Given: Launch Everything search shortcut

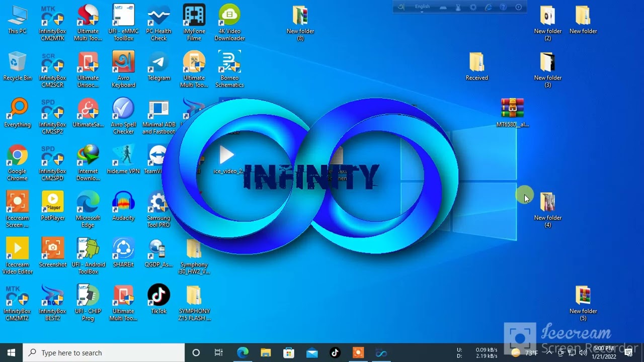Looking at the screenshot, I should tap(17, 113).
